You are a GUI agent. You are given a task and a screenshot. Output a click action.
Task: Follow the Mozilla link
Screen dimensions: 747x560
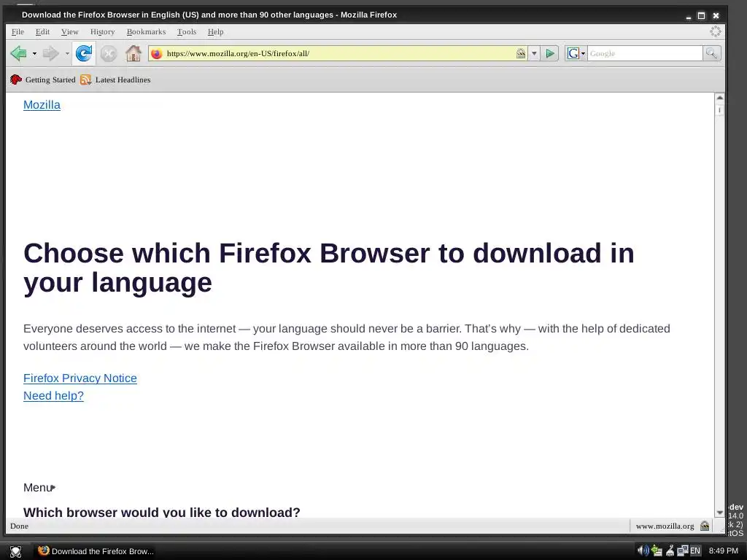42,105
